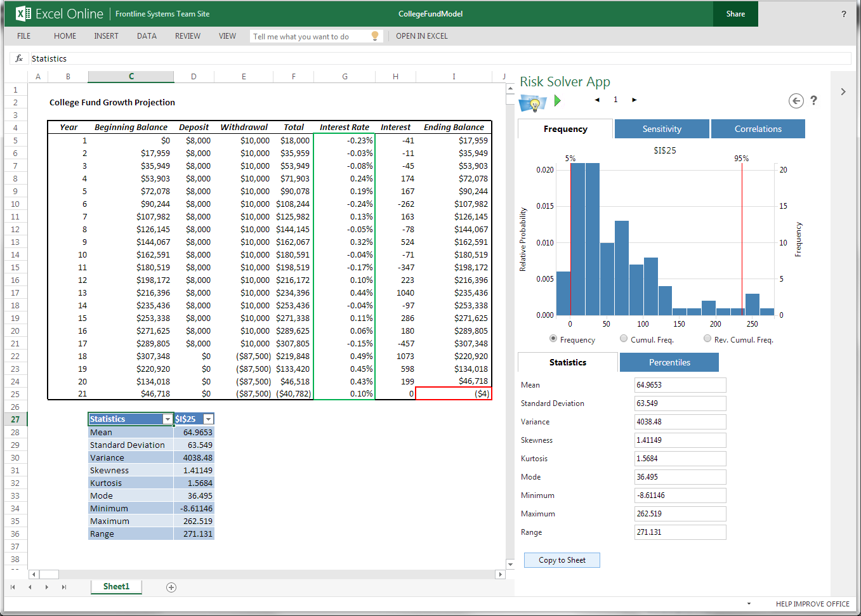
Task: Advance to next trial with right arrow
Action: [634, 100]
